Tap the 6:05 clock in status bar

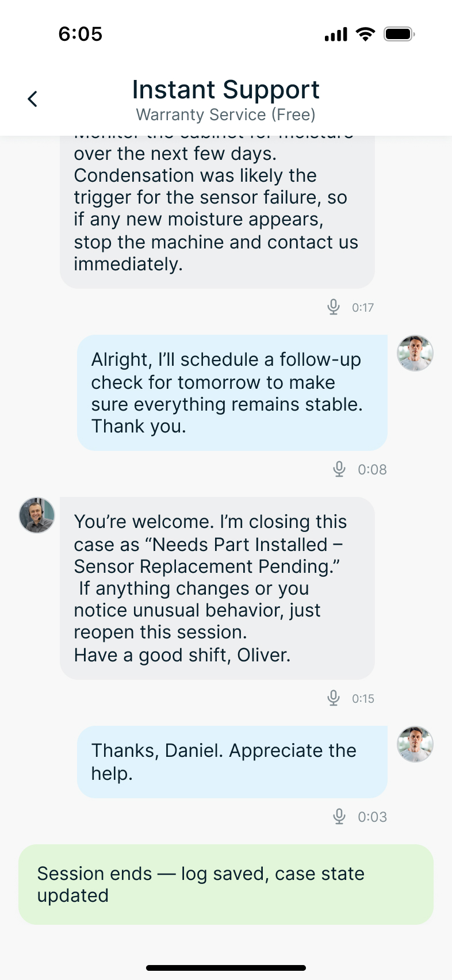coord(81,34)
